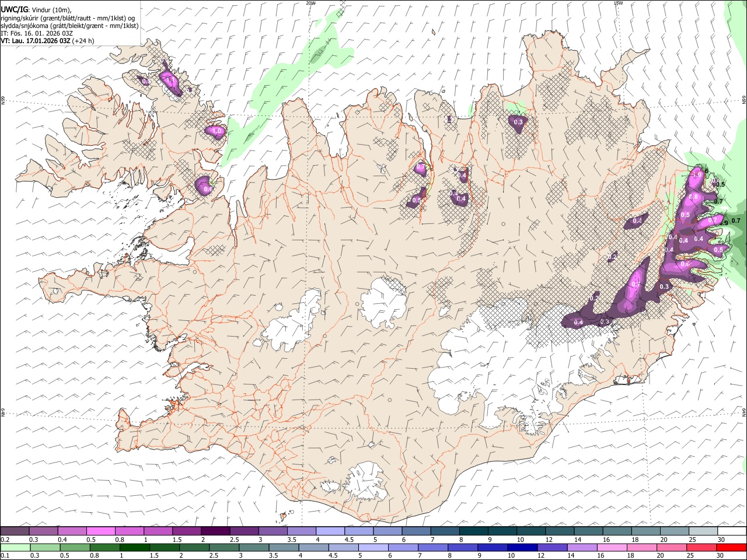
Task: Pick the 0.2 mauve swatch in upper scale
Action: [15, 531]
